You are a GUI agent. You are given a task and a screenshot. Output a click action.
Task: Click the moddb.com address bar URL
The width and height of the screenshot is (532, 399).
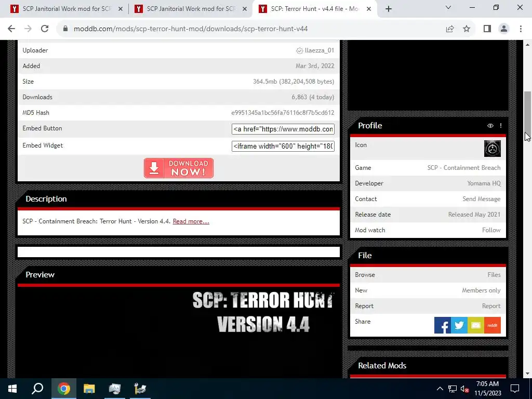(x=190, y=29)
